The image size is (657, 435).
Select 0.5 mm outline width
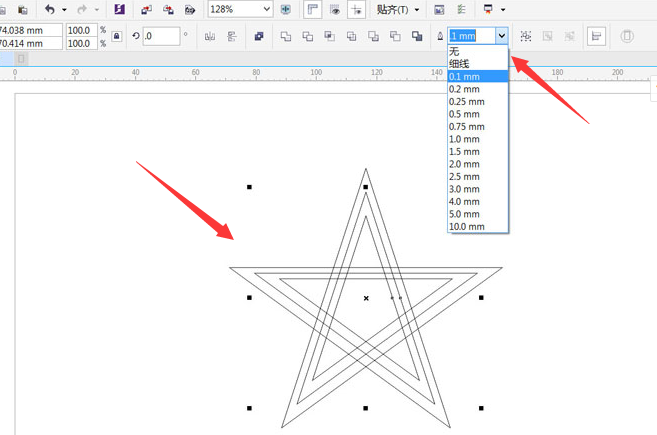pos(464,114)
